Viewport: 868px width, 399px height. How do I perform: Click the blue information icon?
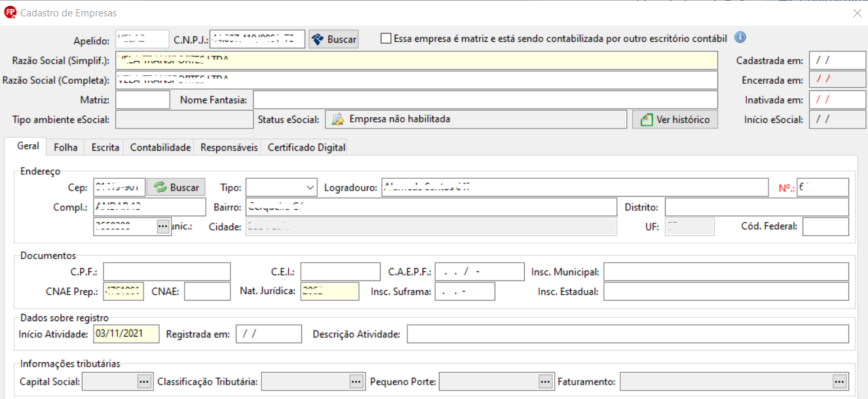tap(739, 38)
